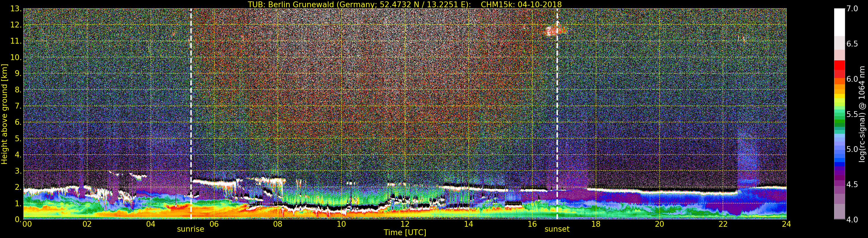Click the colorbar value '6.0'
The height and width of the screenshot is (238, 868).
[x=852, y=79]
